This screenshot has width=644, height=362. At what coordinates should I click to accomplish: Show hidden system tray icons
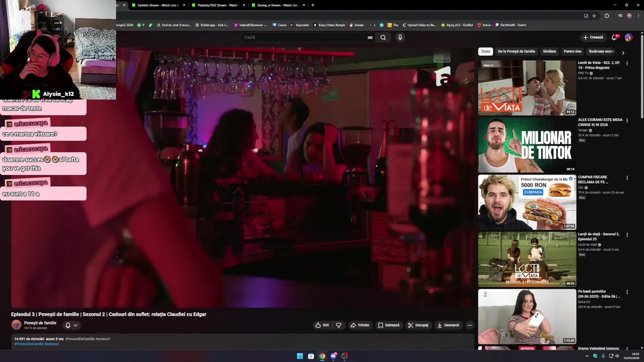pos(587,356)
